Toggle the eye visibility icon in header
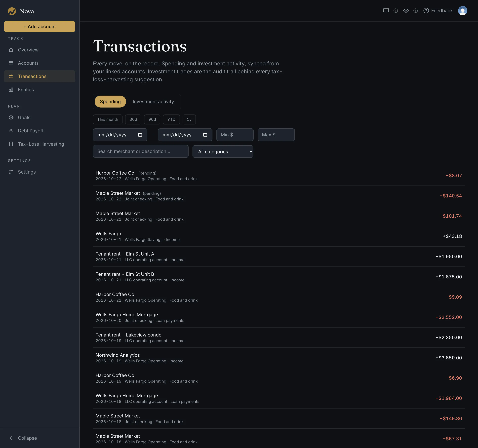478x448 pixels. pos(406,11)
